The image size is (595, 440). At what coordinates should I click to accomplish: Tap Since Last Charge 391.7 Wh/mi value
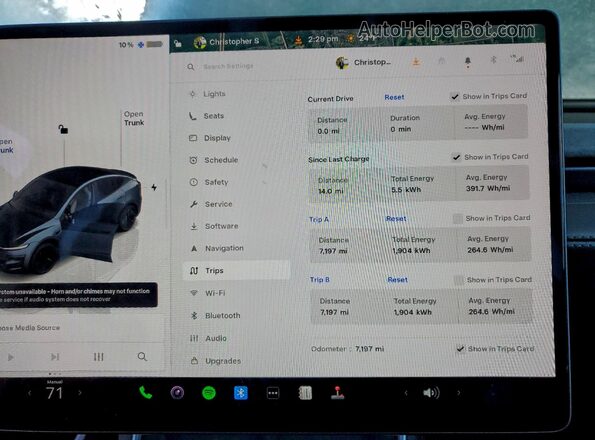488,188
